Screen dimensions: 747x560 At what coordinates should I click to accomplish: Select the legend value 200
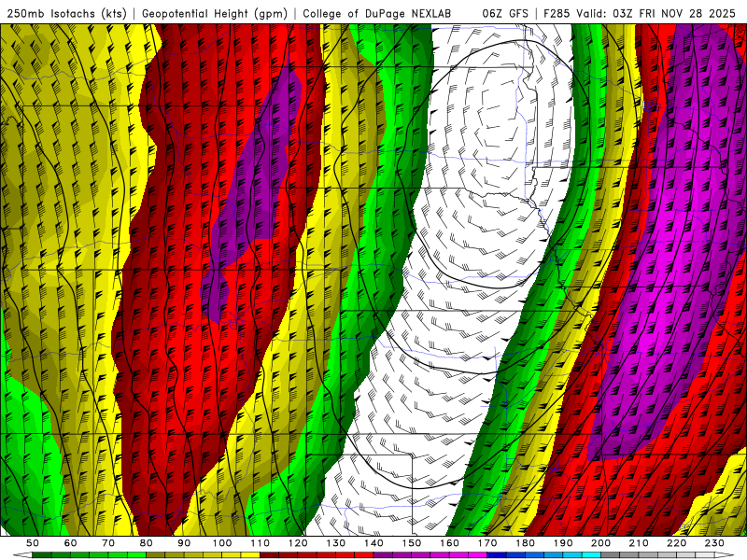[600, 543]
